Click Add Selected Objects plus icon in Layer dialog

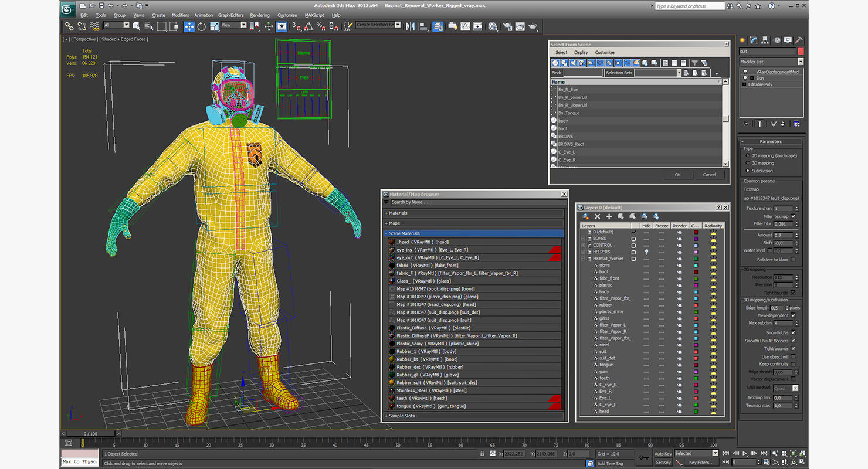click(609, 216)
